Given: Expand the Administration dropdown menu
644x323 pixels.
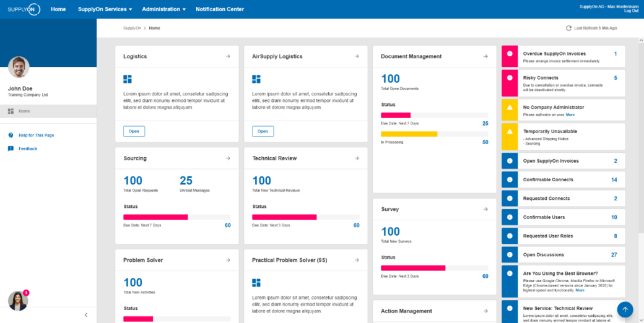Looking at the screenshot, I should [164, 9].
